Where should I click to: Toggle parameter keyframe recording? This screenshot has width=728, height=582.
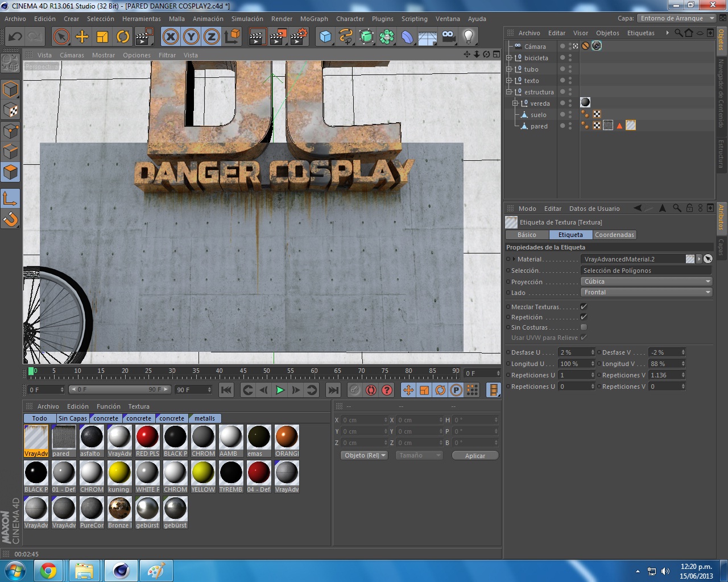[x=456, y=390]
